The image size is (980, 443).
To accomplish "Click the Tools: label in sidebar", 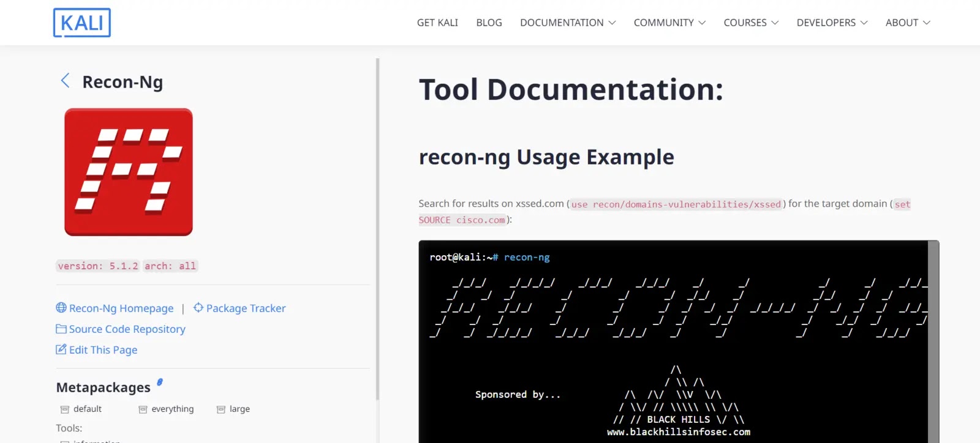I will [x=69, y=428].
